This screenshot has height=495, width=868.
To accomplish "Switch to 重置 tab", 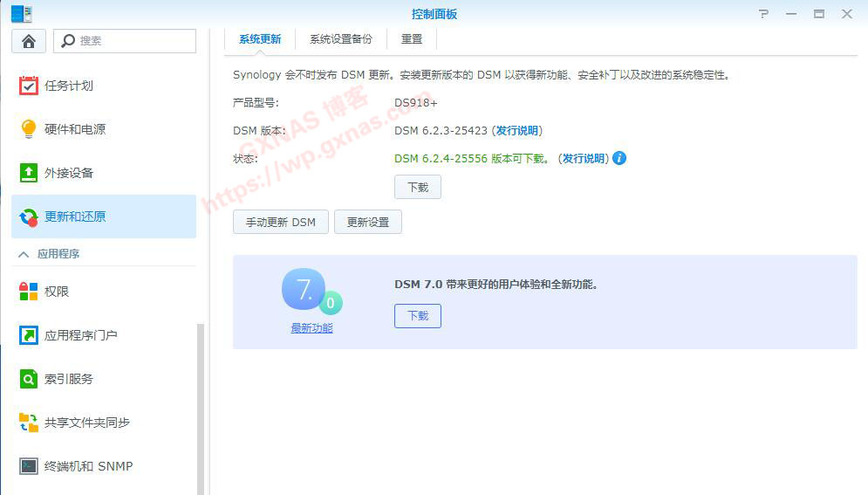I will pos(412,39).
